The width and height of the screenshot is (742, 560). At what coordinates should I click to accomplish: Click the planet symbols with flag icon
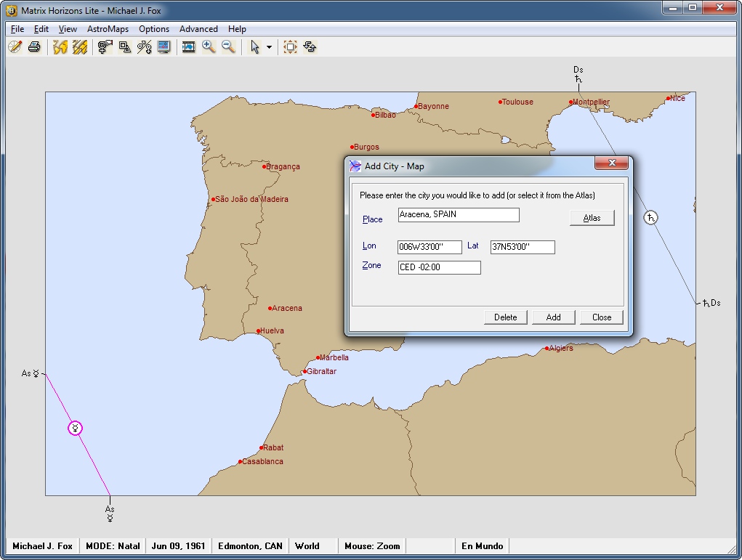(105, 46)
